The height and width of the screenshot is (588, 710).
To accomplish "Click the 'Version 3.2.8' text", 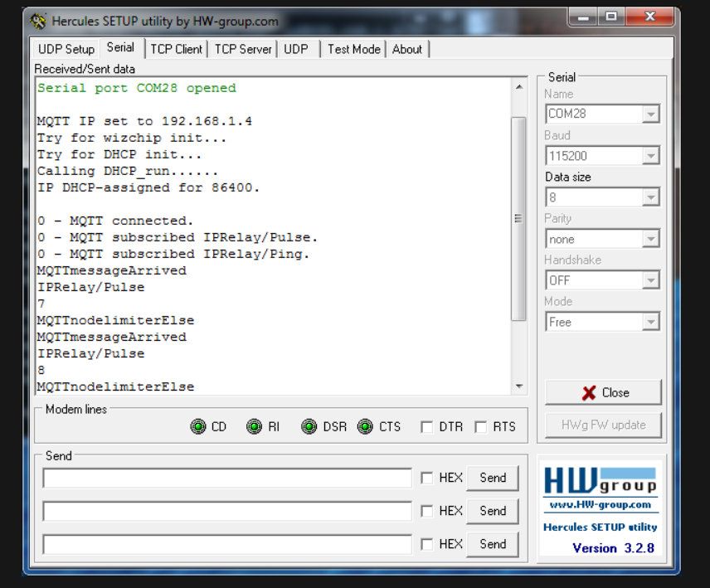I will (x=614, y=548).
